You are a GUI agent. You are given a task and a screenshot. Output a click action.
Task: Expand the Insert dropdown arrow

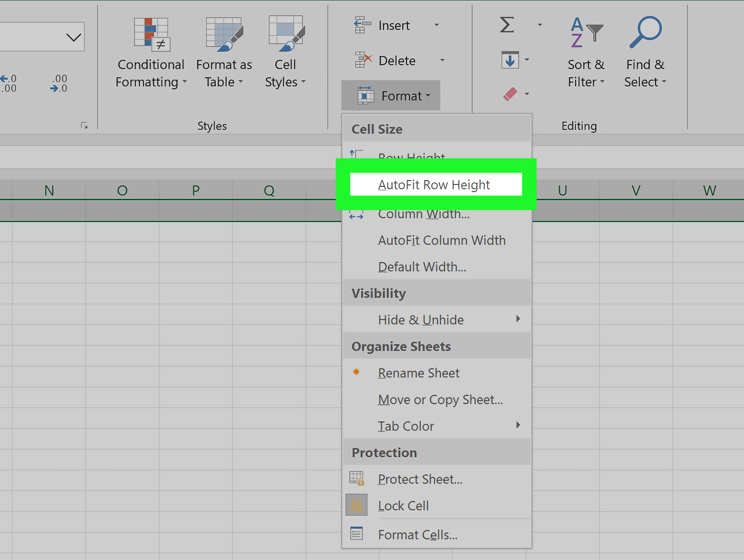[x=437, y=25]
